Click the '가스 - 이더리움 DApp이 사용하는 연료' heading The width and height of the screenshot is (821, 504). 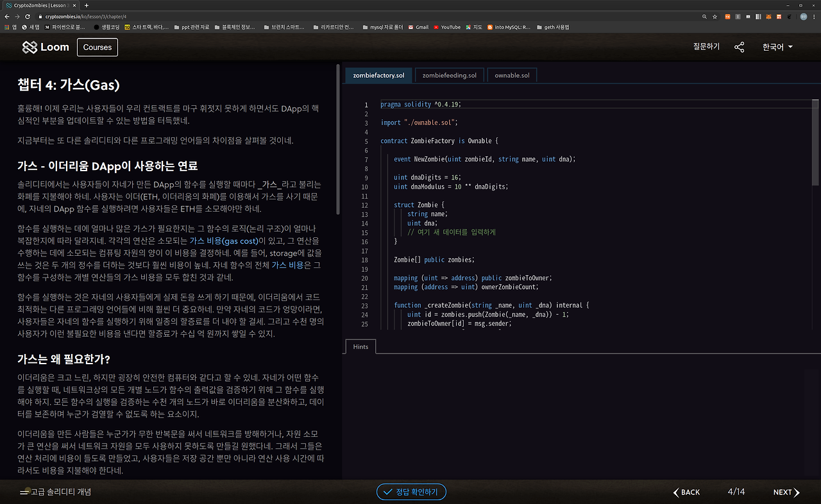[107, 166]
